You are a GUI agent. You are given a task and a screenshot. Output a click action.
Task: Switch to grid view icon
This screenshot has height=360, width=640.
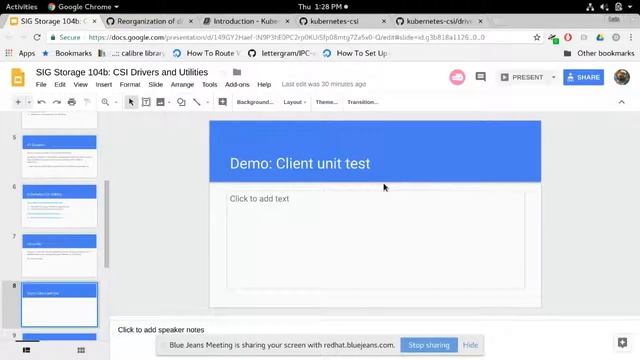(81, 350)
